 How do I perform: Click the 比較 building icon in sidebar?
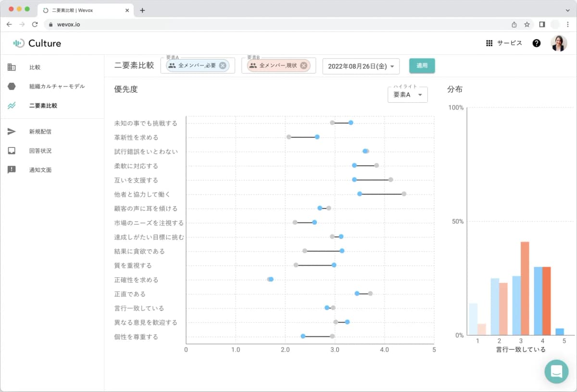click(12, 67)
